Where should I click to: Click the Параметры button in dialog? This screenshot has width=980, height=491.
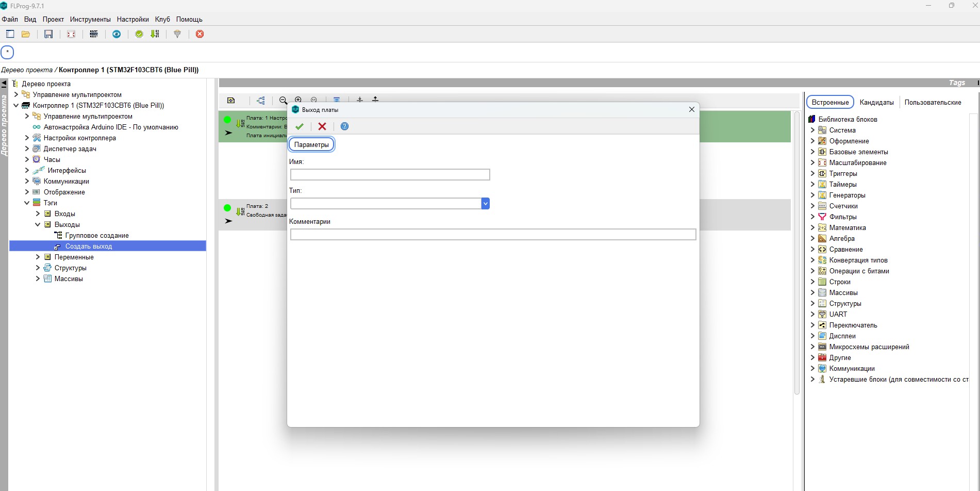click(x=311, y=144)
